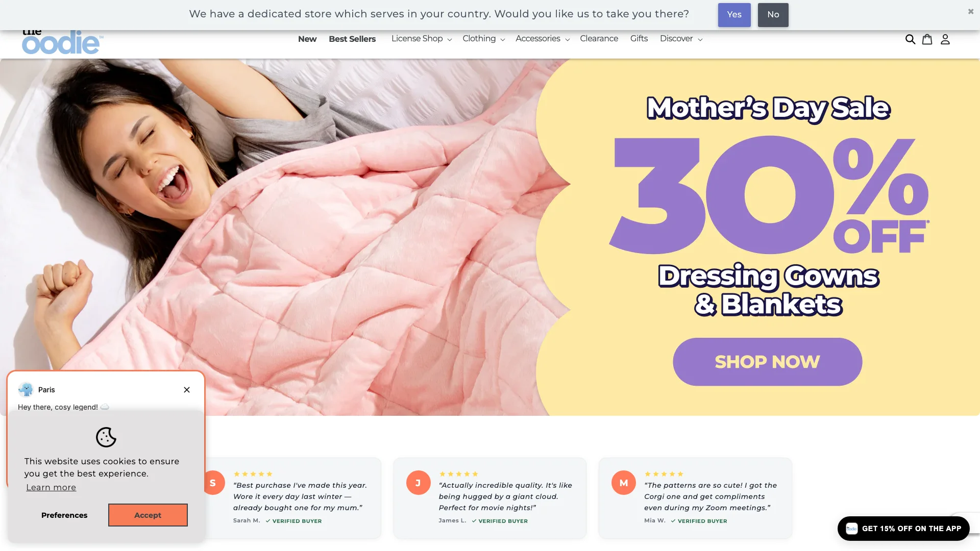Viewport: 980px width, 551px height.
Task: Open the account profile icon
Action: pos(945,39)
